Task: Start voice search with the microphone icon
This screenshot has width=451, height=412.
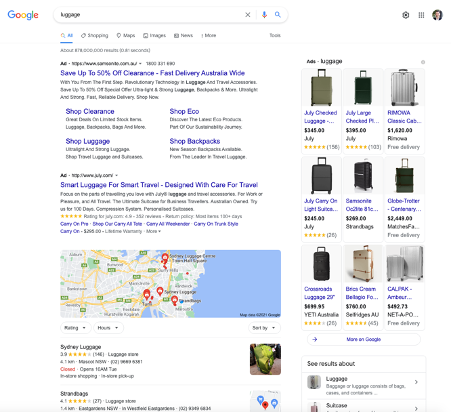Action: click(x=264, y=15)
